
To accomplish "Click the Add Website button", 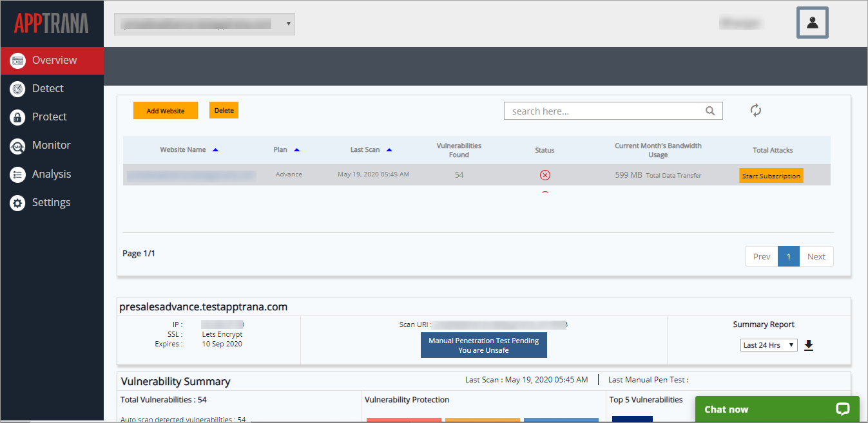I will (x=166, y=111).
